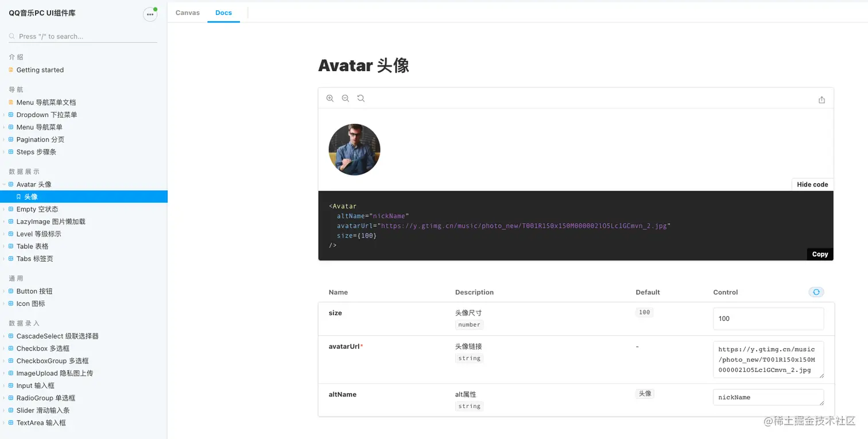Edit the avatarUrl control textarea

[768, 360]
